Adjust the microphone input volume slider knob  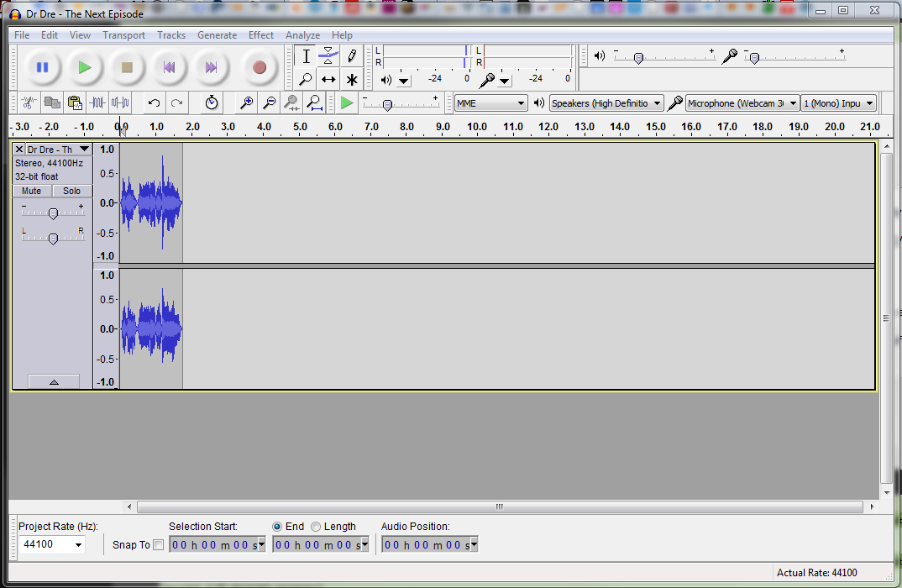pos(754,58)
